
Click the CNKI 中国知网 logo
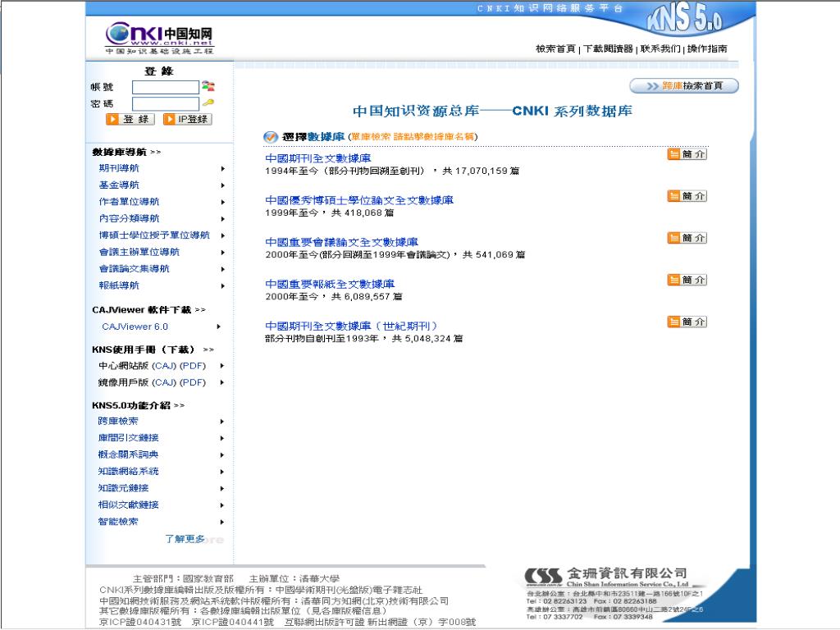coord(159,38)
